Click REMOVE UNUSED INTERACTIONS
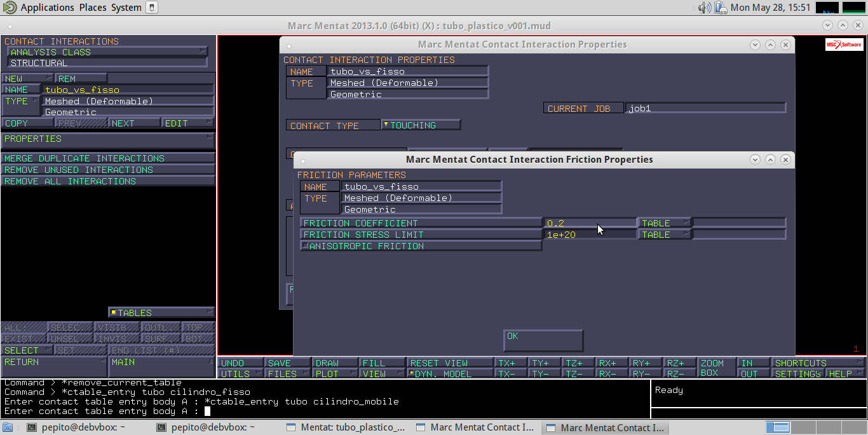 click(108, 170)
